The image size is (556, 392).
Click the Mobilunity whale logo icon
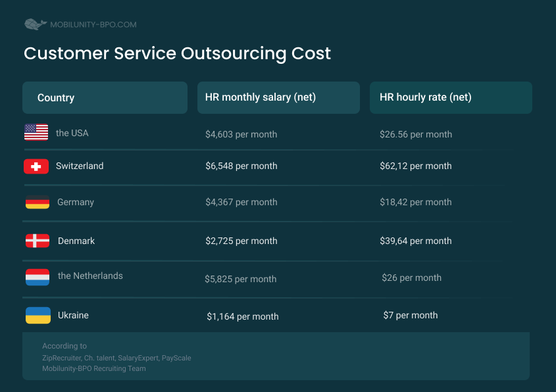36,24
